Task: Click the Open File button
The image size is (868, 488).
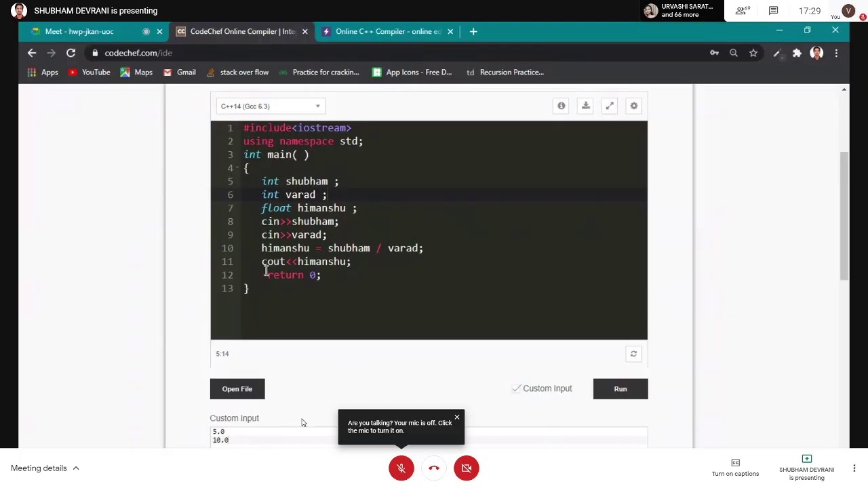Action: (237, 389)
